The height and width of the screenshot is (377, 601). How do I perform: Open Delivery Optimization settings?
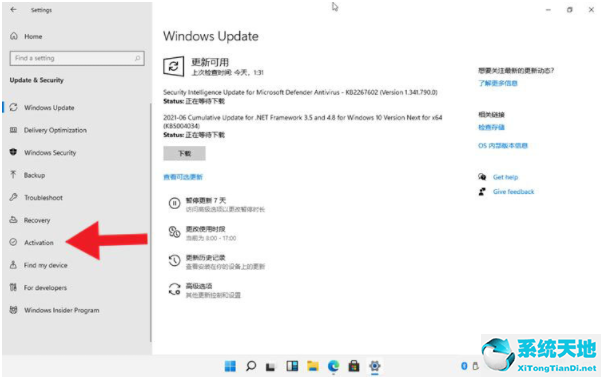[55, 130]
